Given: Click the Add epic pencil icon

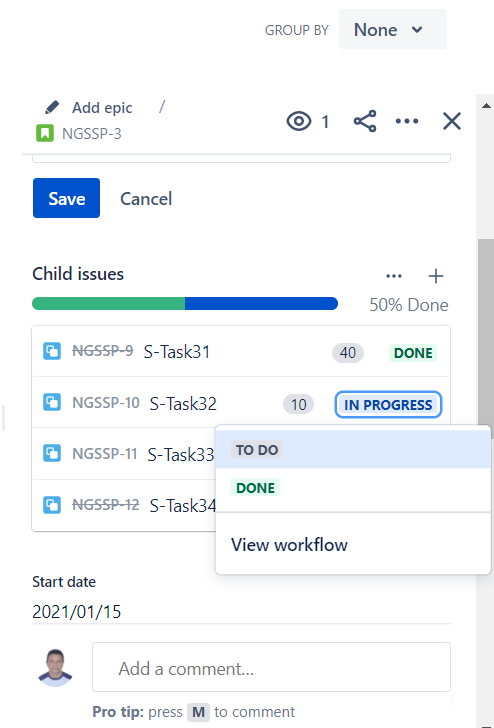Looking at the screenshot, I should pyautogui.click(x=52, y=108).
